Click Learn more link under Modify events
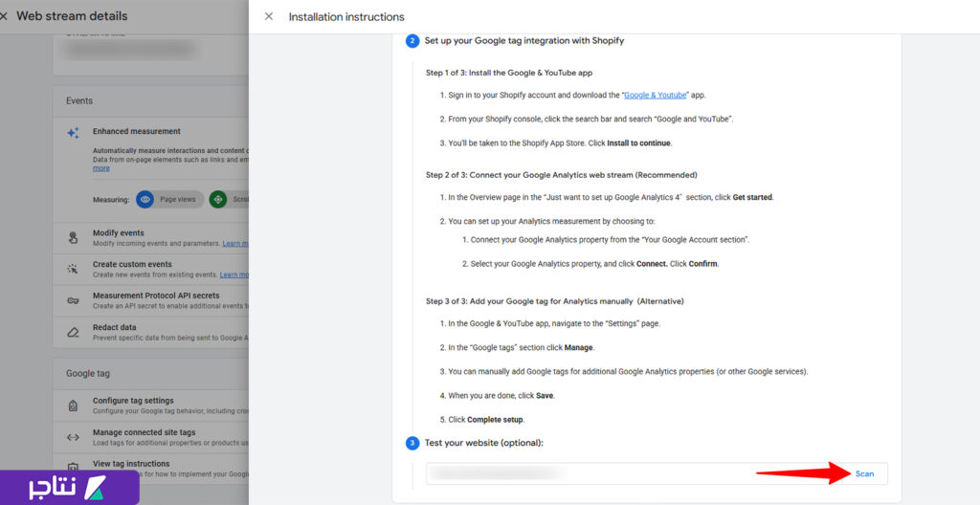Viewport: 980px width, 505px height. (x=235, y=243)
